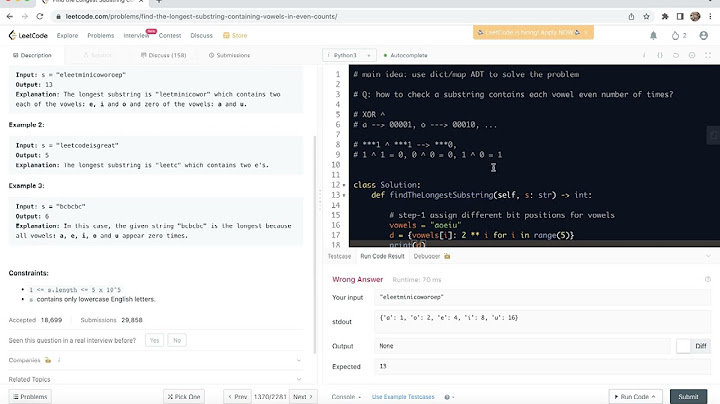
Task: Open the notifications bell
Action: click(x=653, y=35)
